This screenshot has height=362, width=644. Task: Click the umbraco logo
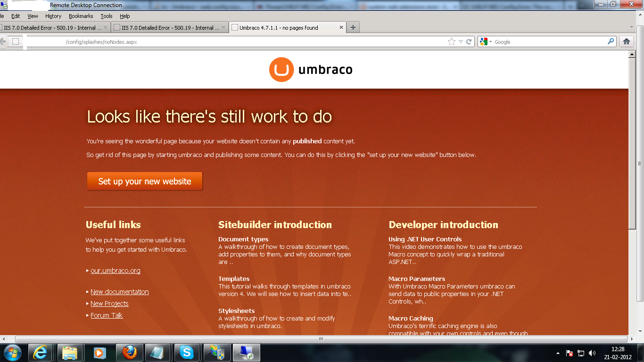pyautogui.click(x=311, y=70)
